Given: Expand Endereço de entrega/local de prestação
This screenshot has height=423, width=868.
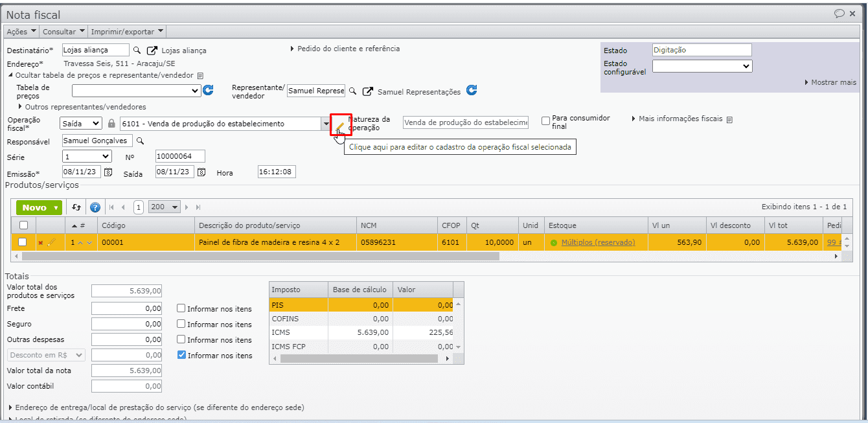Looking at the screenshot, I should coord(157,407).
